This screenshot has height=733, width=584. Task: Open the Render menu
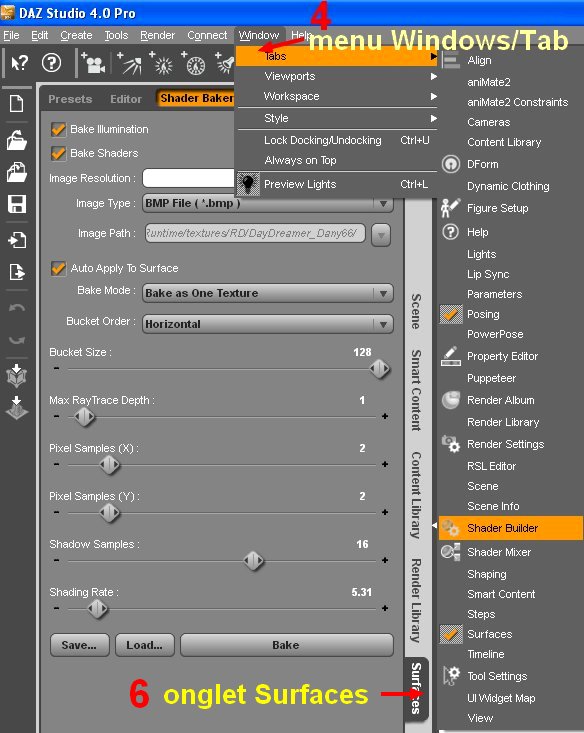[x=158, y=36]
